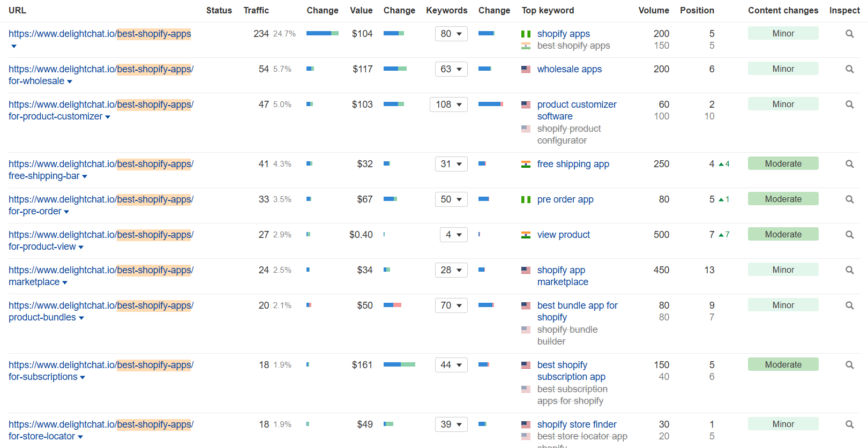This screenshot has height=448, width=868.
Task: Visit the product-bundles page URL
Action: 101,311
